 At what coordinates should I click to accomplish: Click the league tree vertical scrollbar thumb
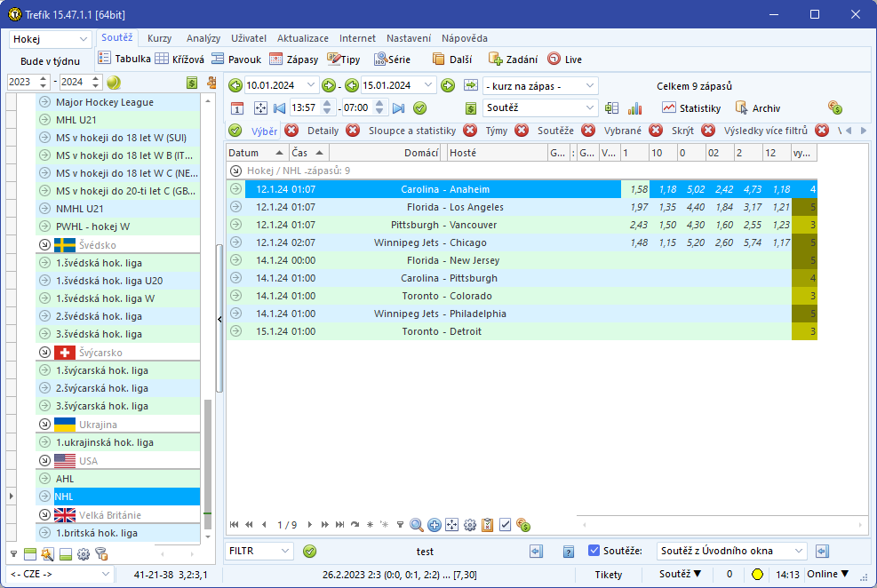click(208, 464)
